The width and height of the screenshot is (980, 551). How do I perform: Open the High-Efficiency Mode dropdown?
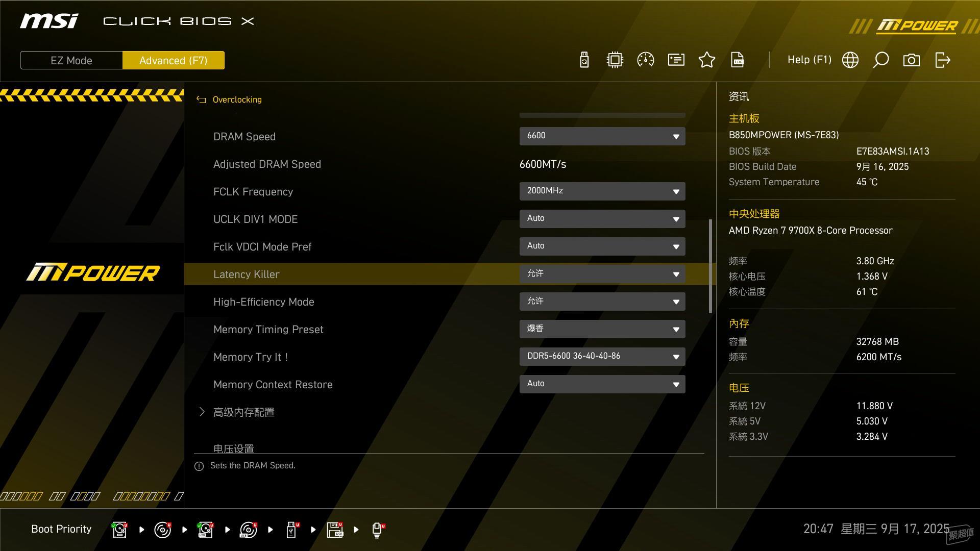click(x=602, y=302)
